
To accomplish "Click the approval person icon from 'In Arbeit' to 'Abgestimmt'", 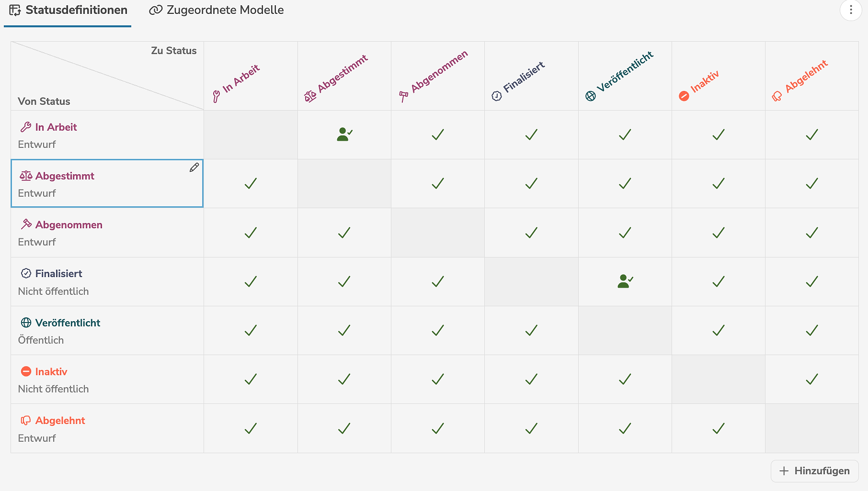I will 343,134.
